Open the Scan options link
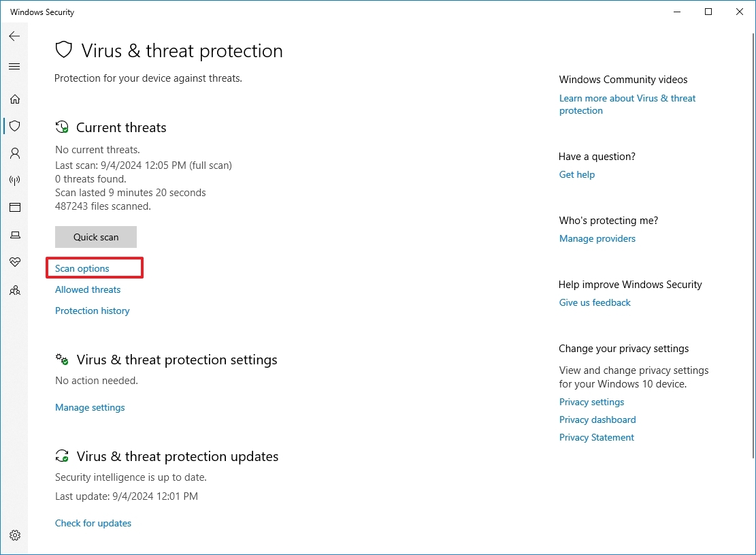Screen dimensions: 756x555 (x=82, y=268)
